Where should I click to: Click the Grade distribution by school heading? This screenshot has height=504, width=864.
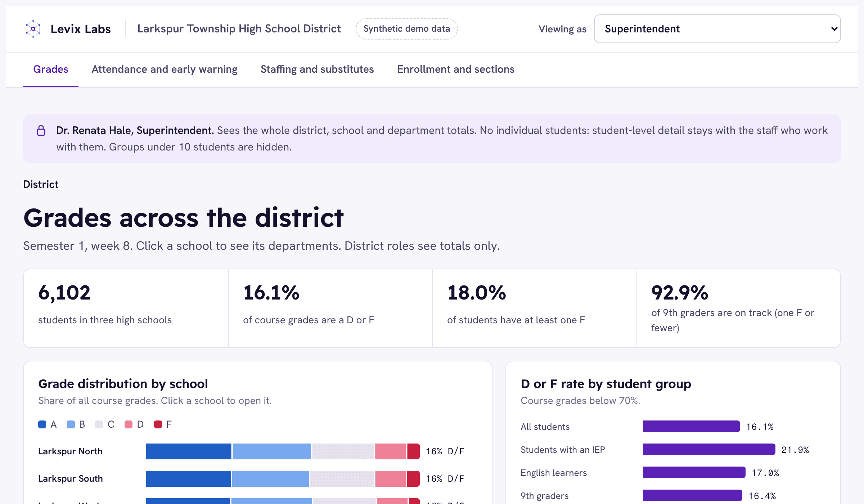(123, 384)
